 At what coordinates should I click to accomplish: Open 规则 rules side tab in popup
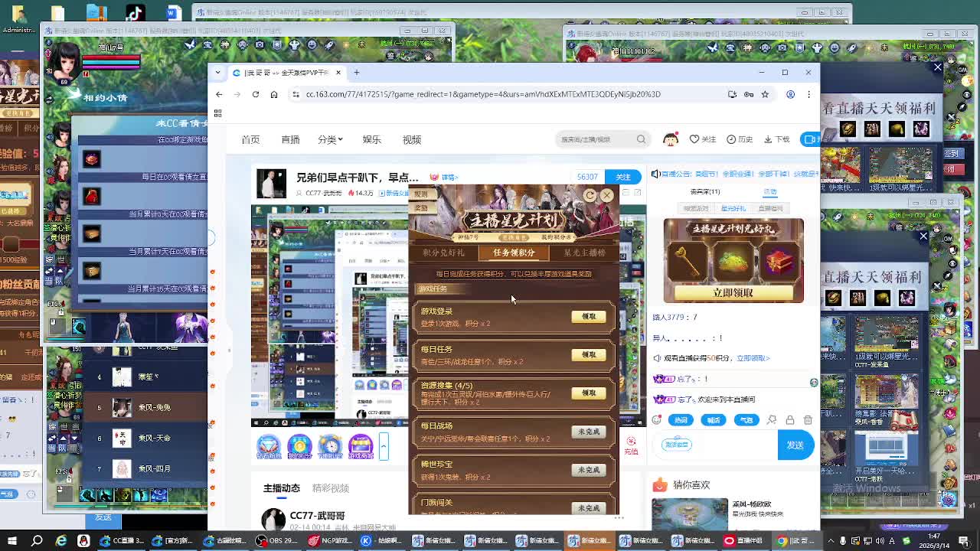pyautogui.click(x=421, y=194)
